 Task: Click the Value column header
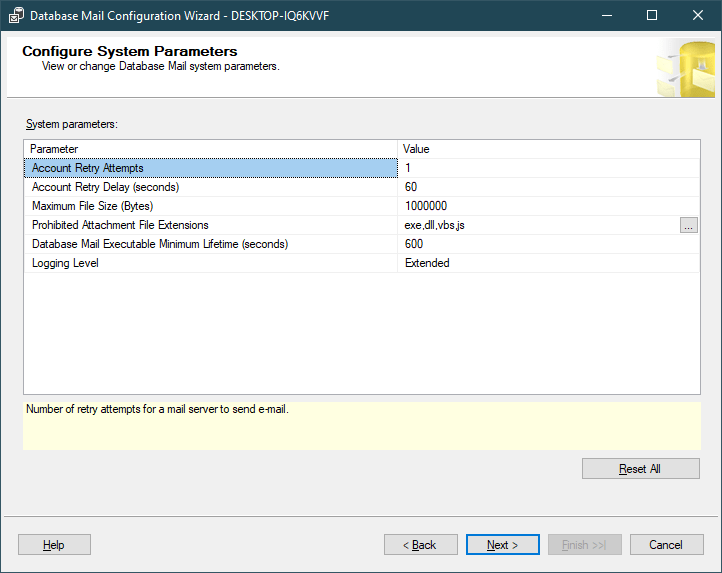pos(548,149)
